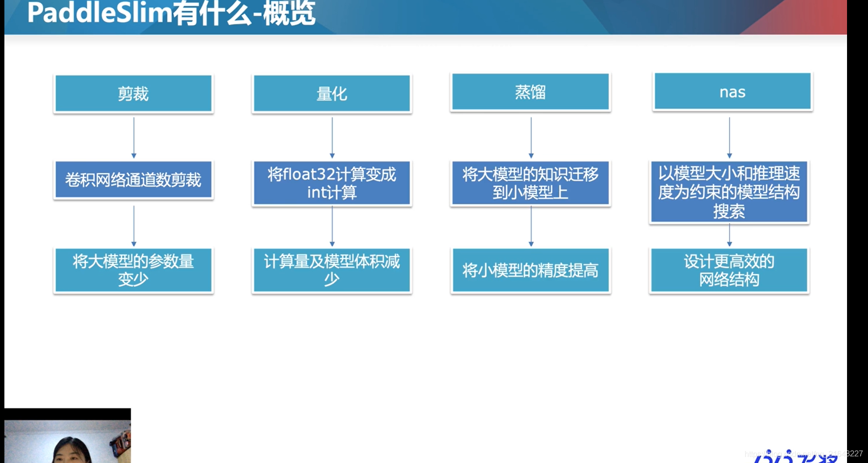Select the 以模型大小和推理速度为约束的模型结构搜索 box
868x463 pixels.
pos(729,192)
